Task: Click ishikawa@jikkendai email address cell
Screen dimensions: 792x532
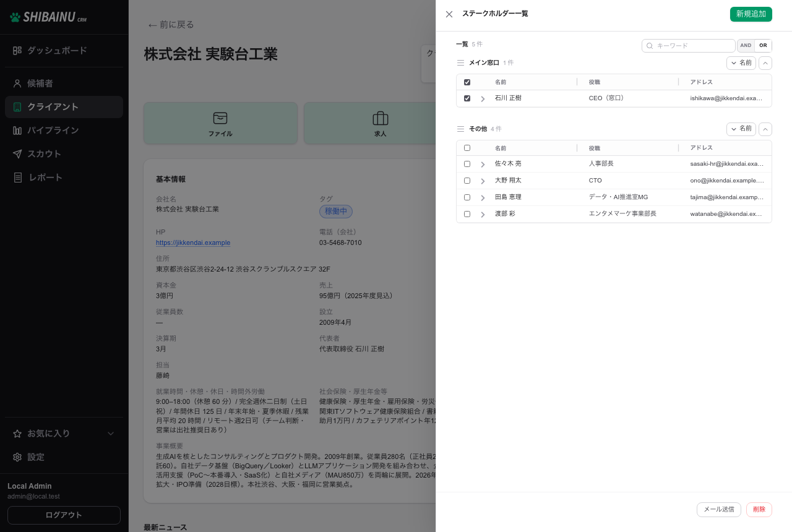Action: point(726,98)
